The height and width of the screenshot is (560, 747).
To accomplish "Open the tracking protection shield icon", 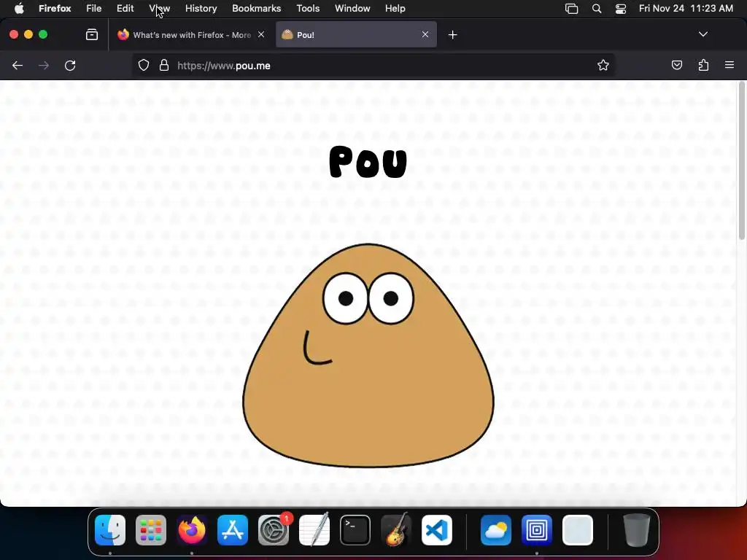I will click(144, 65).
